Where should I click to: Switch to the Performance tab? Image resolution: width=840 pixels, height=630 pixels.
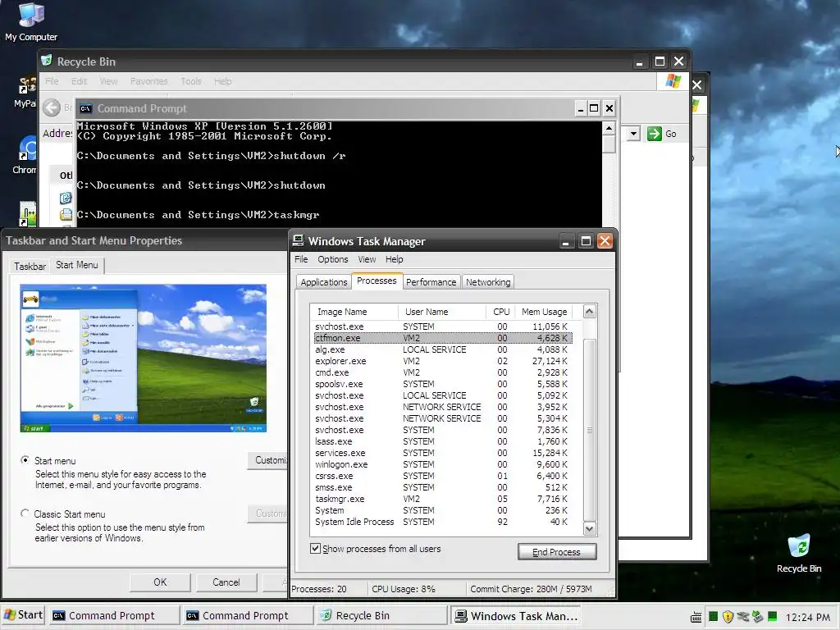pos(431,282)
